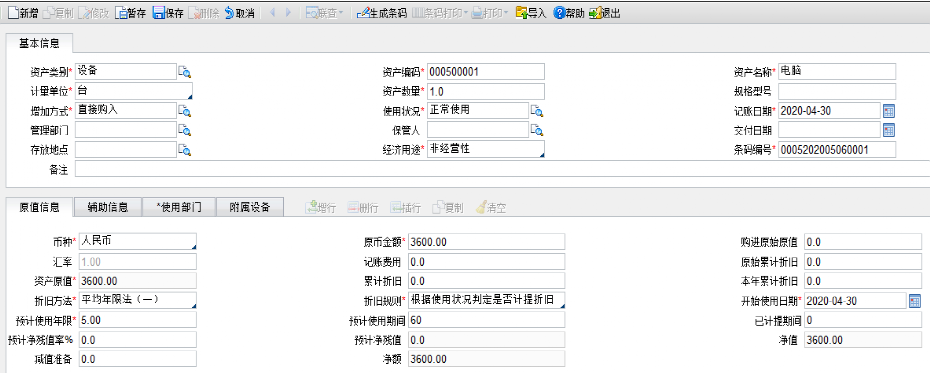Open the 条码打印 dropdown
This screenshot has width=930, height=373.
439,13
